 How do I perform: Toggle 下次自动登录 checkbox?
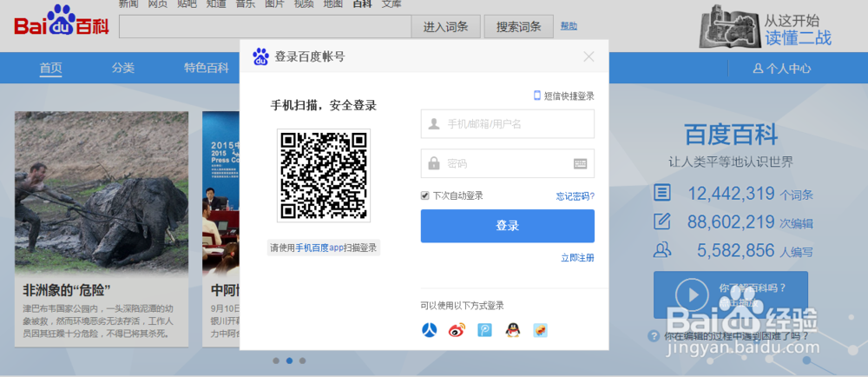click(425, 195)
